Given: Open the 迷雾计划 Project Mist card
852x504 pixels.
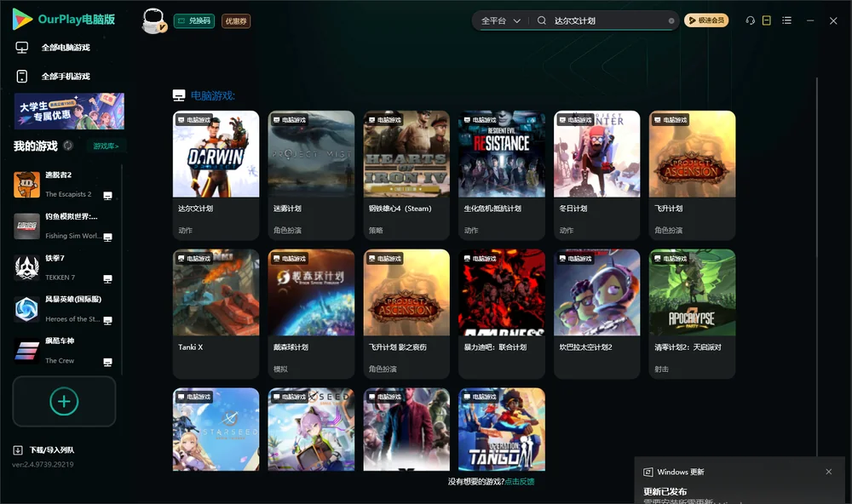Looking at the screenshot, I should [311, 175].
